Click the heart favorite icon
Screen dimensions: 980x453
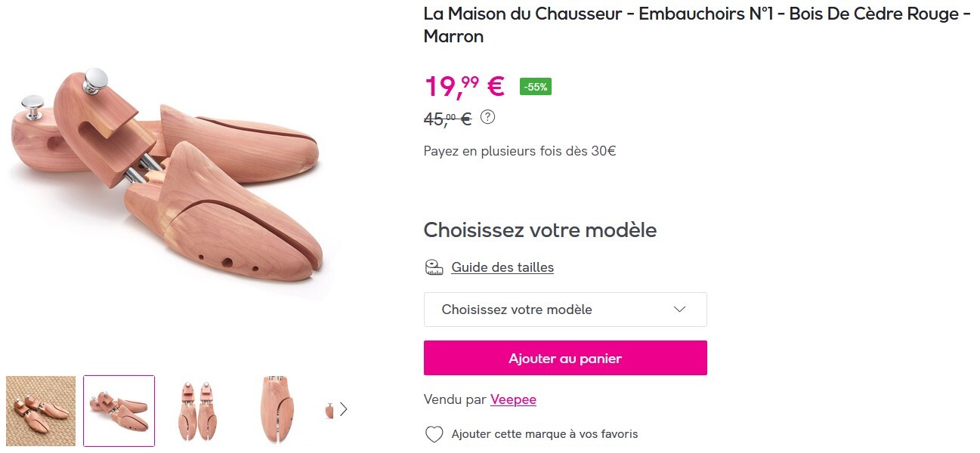click(434, 434)
